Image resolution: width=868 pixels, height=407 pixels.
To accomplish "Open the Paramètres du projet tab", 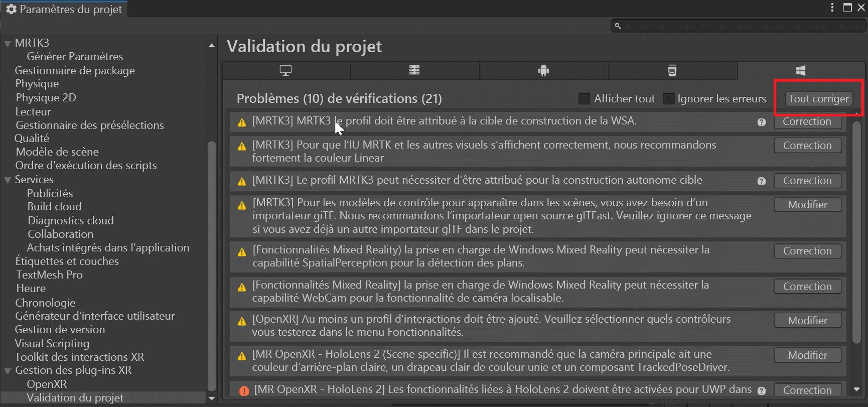I will point(64,9).
